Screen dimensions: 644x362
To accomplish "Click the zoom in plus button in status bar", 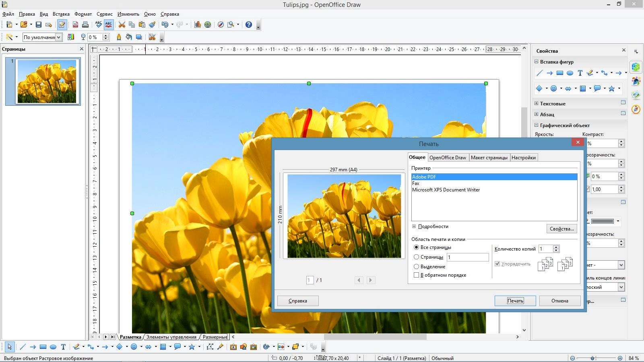I will (x=620, y=358).
